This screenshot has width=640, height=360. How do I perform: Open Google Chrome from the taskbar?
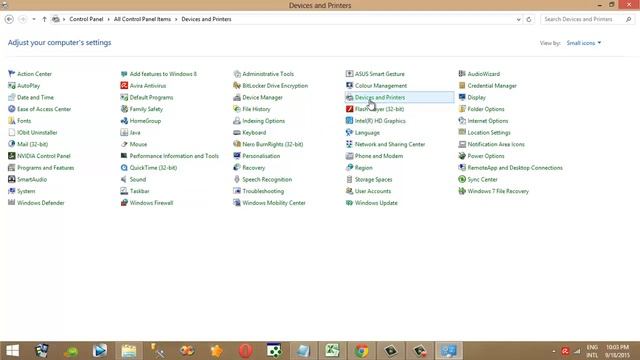361,351
